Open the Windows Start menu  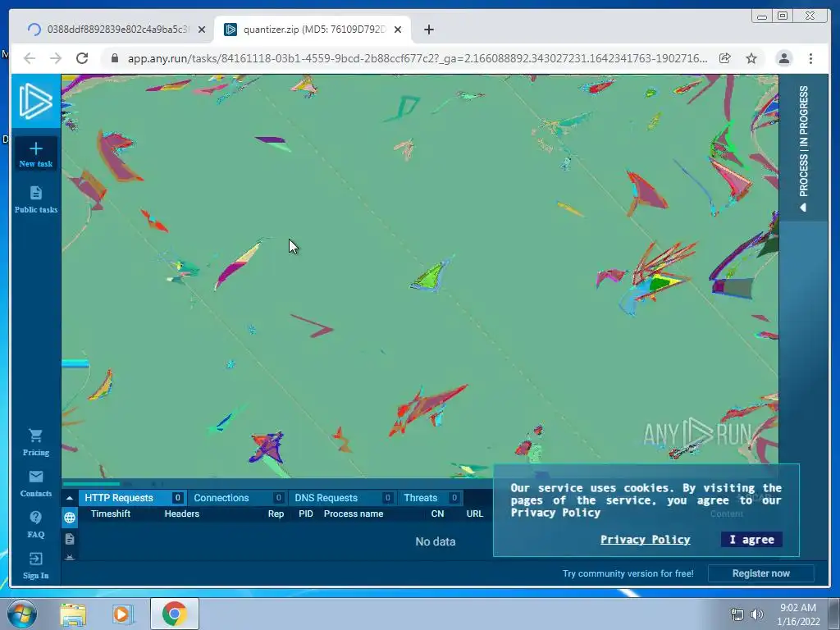click(21, 614)
